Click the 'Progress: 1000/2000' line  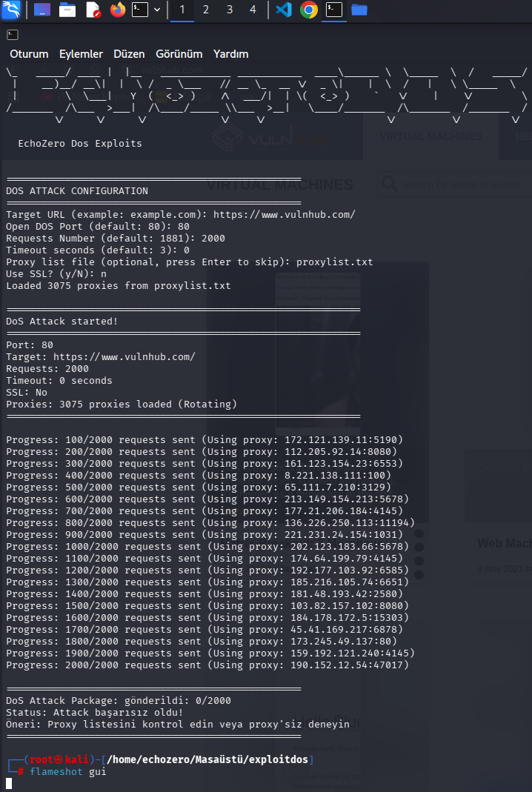point(207,547)
